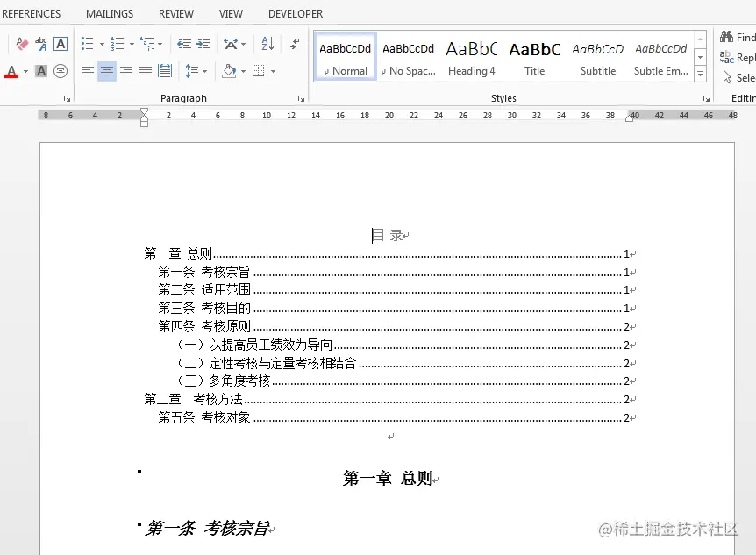Apply the Subtitle style
This screenshot has width=756, height=555.
(597, 54)
